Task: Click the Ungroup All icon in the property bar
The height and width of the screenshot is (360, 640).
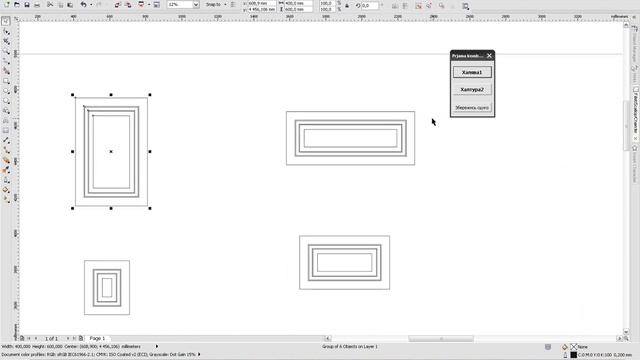Action: 429,6
